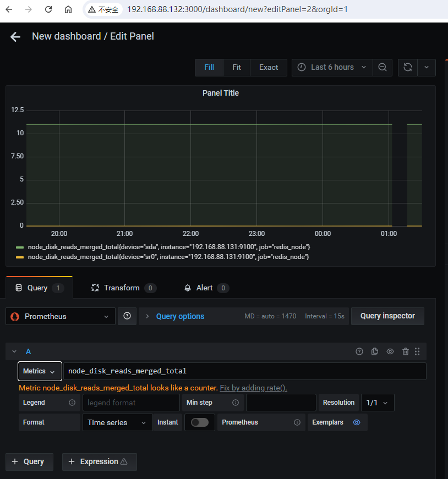Switch to the Transform tab
Viewport: 448px width, 479px height.
point(122,288)
